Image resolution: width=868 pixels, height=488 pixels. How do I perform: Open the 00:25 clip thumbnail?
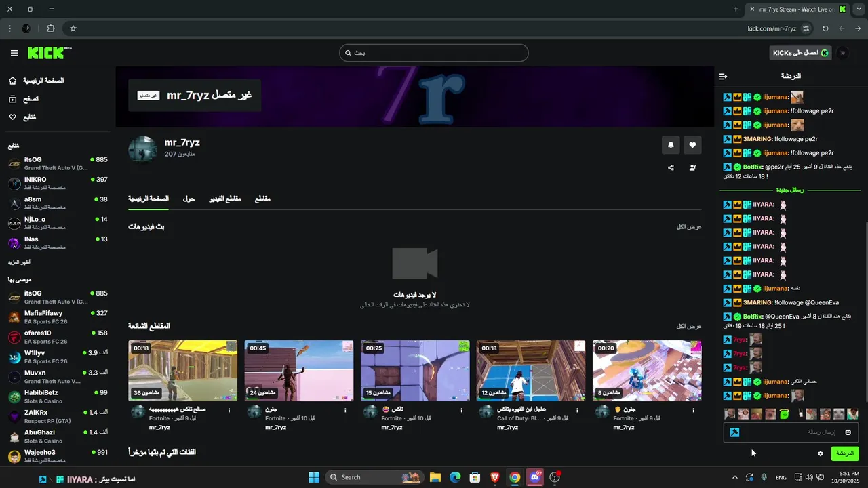pos(415,371)
